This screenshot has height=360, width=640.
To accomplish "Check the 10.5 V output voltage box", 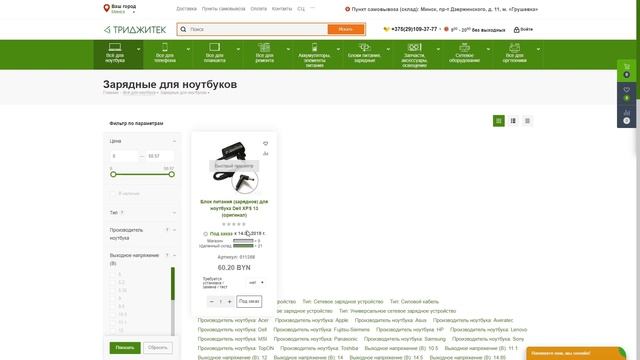I will 113,314.
